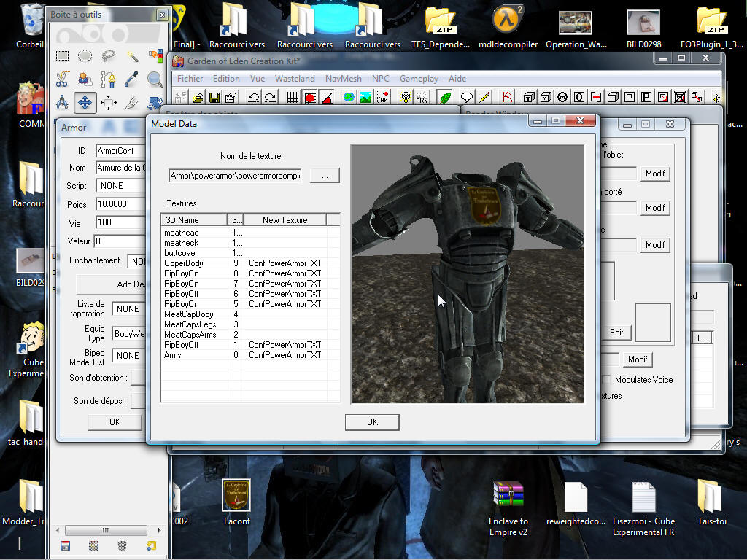The width and height of the screenshot is (747, 560).
Task: Pick the free select lasso tool
Action: coord(109,56)
